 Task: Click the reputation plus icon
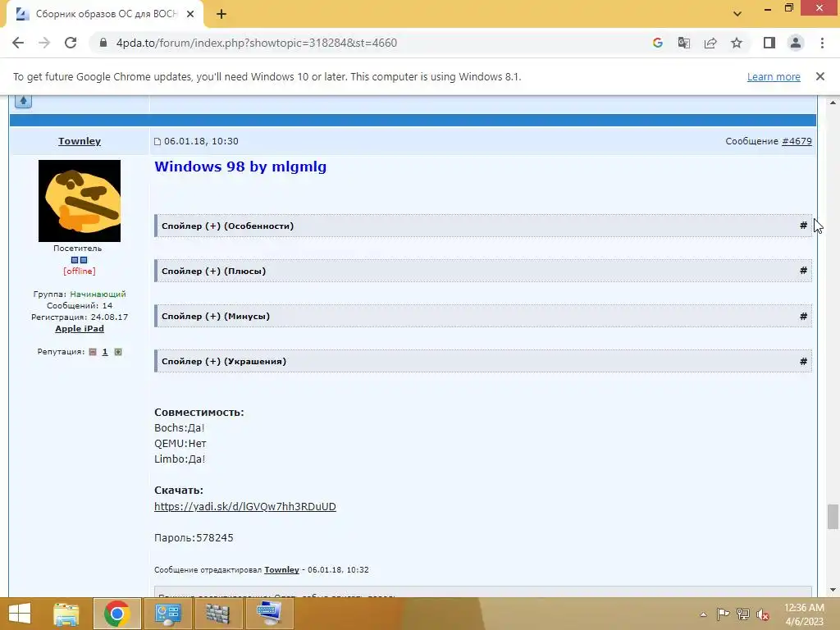[118, 352]
